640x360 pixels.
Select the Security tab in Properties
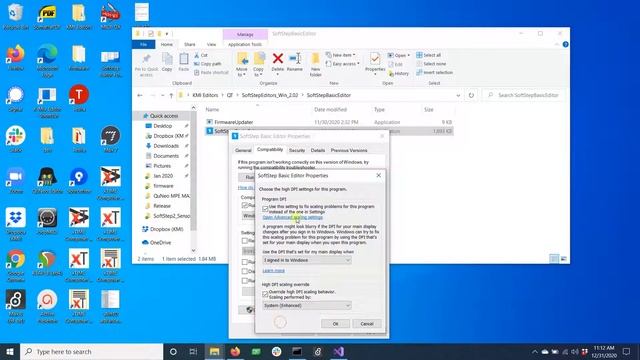tap(297, 150)
